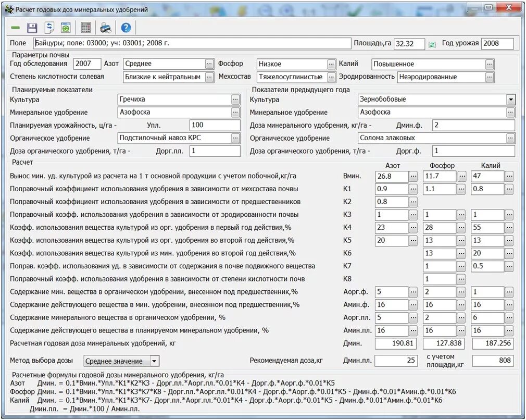Expand Метод выбора дозы dropdown arrow
Image resolution: width=526 pixels, height=420 pixels.
click(154, 361)
